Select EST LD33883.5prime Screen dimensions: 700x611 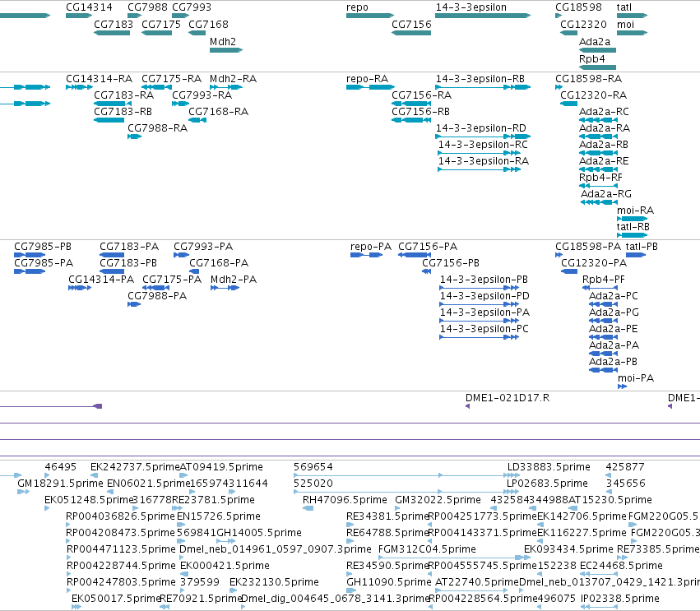click(549, 467)
